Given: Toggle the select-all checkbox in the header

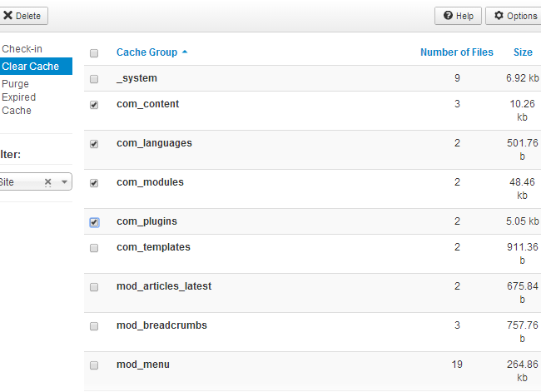Looking at the screenshot, I should pyautogui.click(x=94, y=52).
